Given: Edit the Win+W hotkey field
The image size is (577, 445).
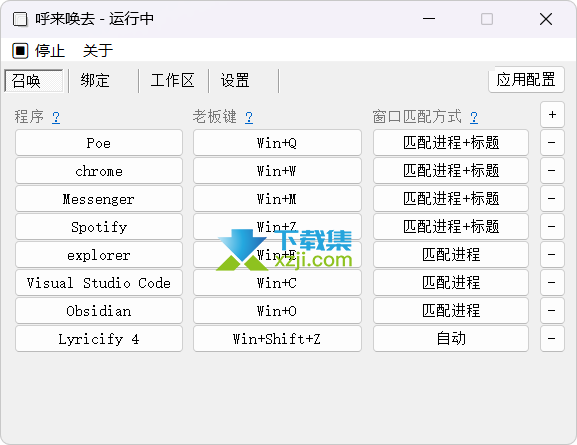Looking at the screenshot, I should click(277, 170).
